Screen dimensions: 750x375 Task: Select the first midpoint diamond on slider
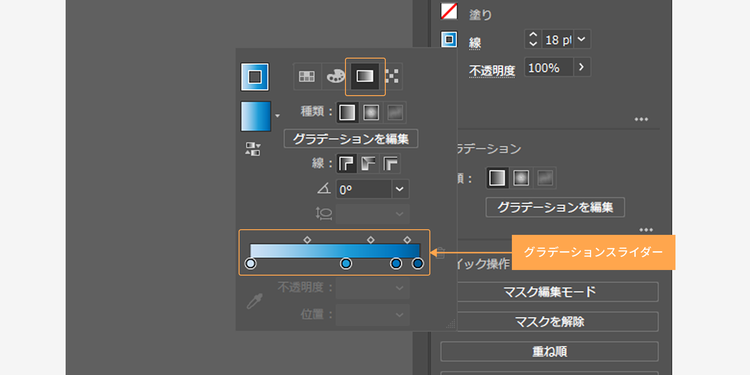pyautogui.click(x=308, y=239)
